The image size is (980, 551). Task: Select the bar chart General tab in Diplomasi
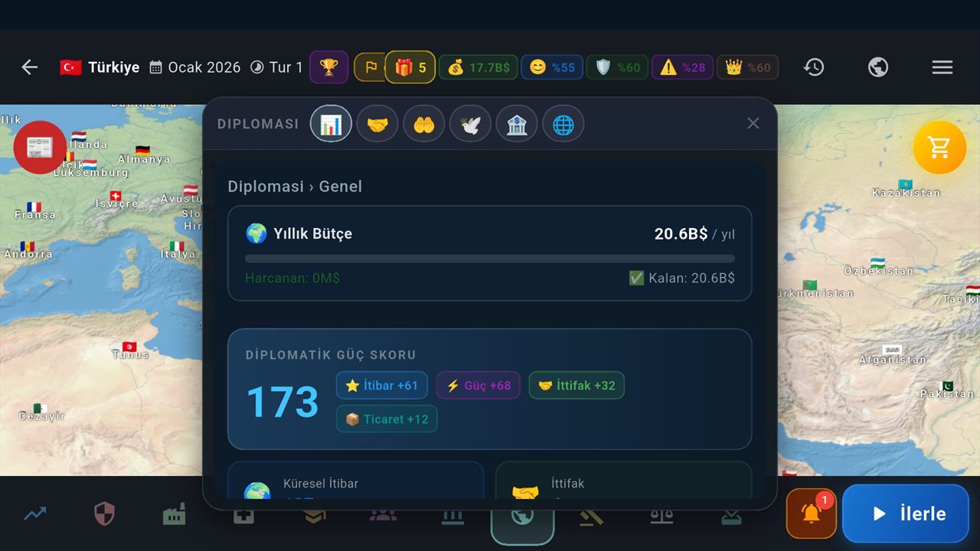[331, 124]
